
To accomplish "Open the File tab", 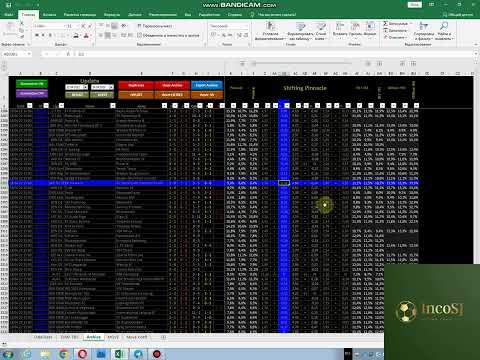I will pyautogui.click(x=9, y=14).
